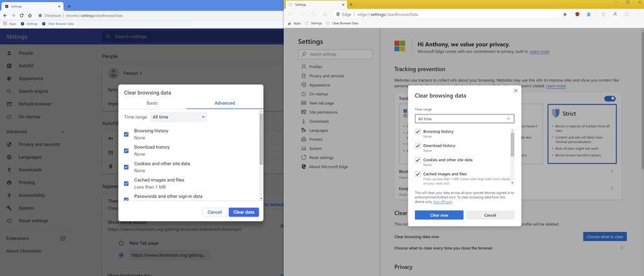Click Apps bookmark in Edge bookmarks bar
The width and height of the screenshot is (644, 276).
(x=294, y=23)
